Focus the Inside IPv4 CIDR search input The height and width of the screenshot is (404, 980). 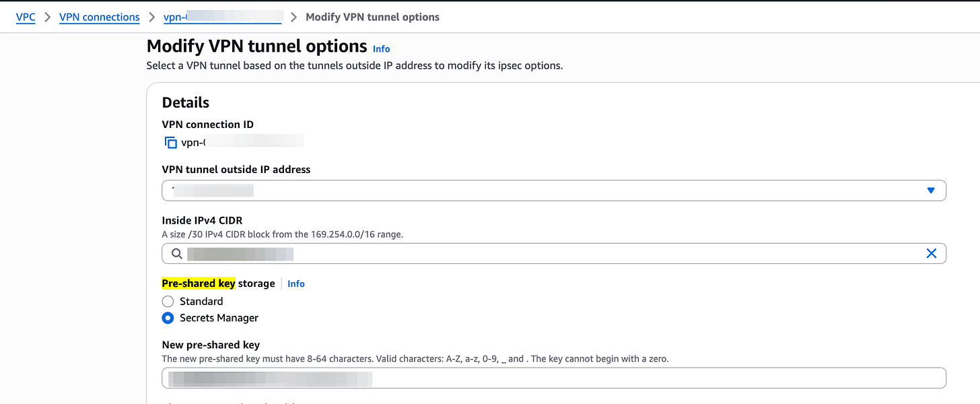coord(538,254)
